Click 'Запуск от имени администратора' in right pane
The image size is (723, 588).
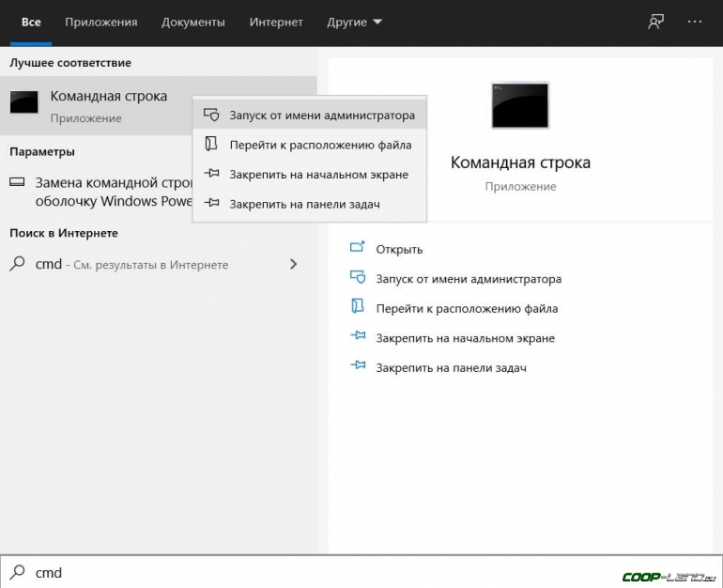[x=469, y=279]
